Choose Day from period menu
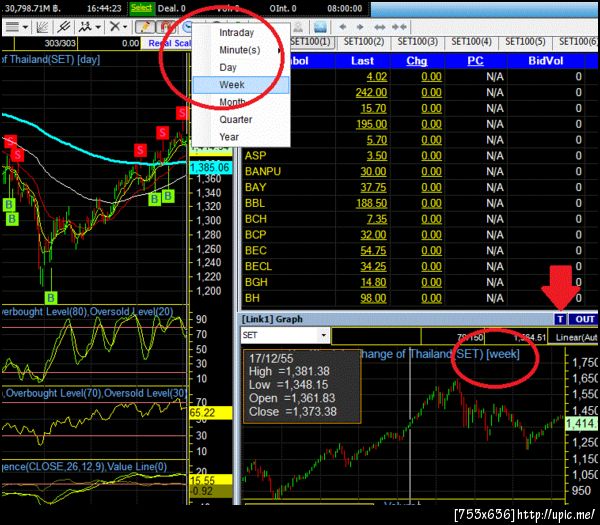 241,67
